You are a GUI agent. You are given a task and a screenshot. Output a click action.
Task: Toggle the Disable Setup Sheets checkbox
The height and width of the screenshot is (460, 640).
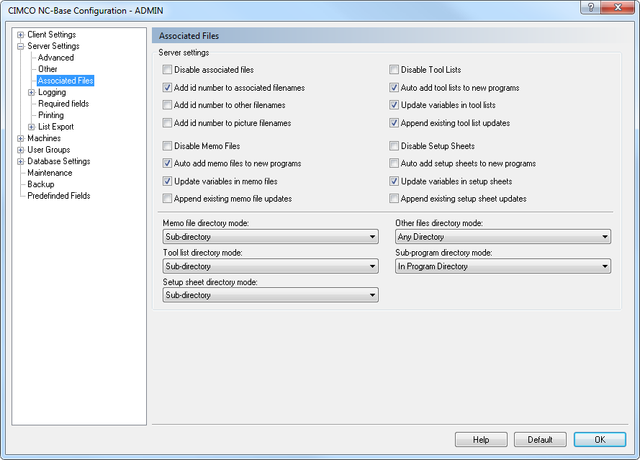point(393,146)
